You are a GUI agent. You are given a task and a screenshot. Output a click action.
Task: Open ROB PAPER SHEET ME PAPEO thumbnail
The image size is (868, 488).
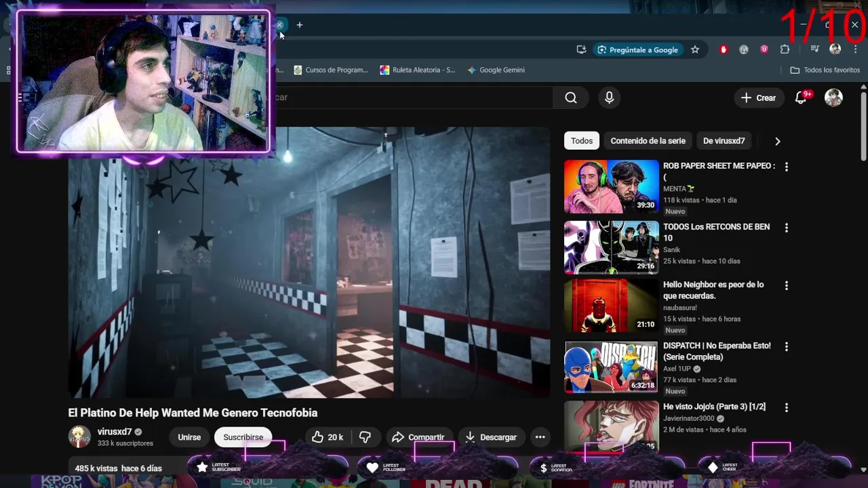[x=611, y=186]
